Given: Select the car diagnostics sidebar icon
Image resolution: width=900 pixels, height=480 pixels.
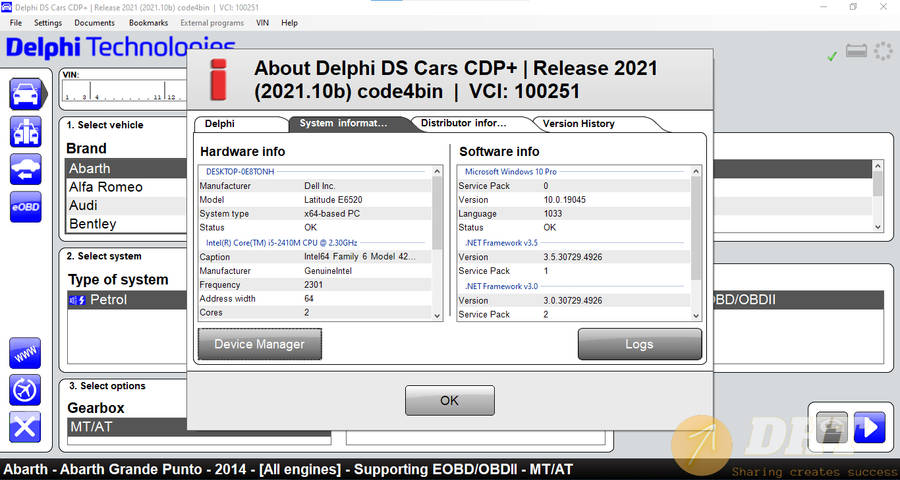Looking at the screenshot, I should (25, 94).
